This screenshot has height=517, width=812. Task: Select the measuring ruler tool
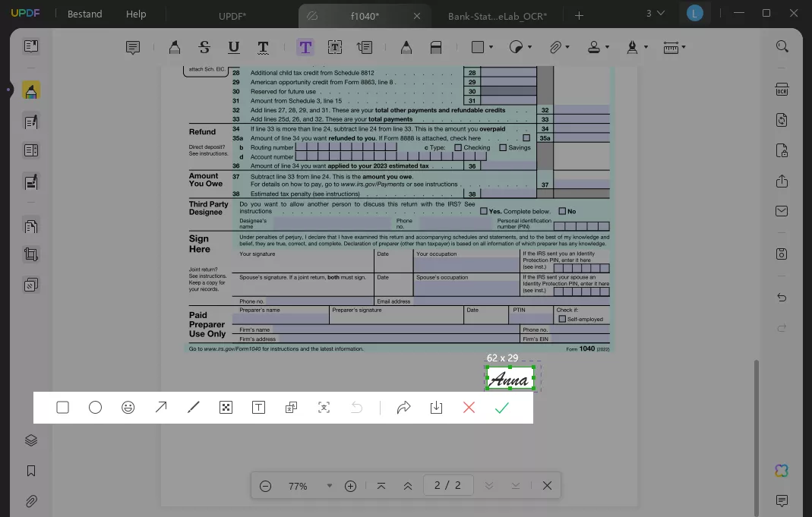point(671,48)
